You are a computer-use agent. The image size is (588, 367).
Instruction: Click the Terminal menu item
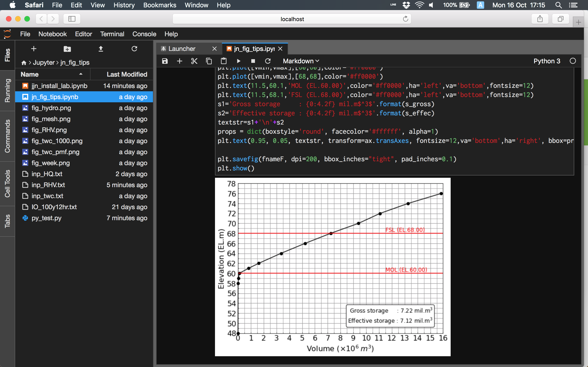tap(112, 34)
